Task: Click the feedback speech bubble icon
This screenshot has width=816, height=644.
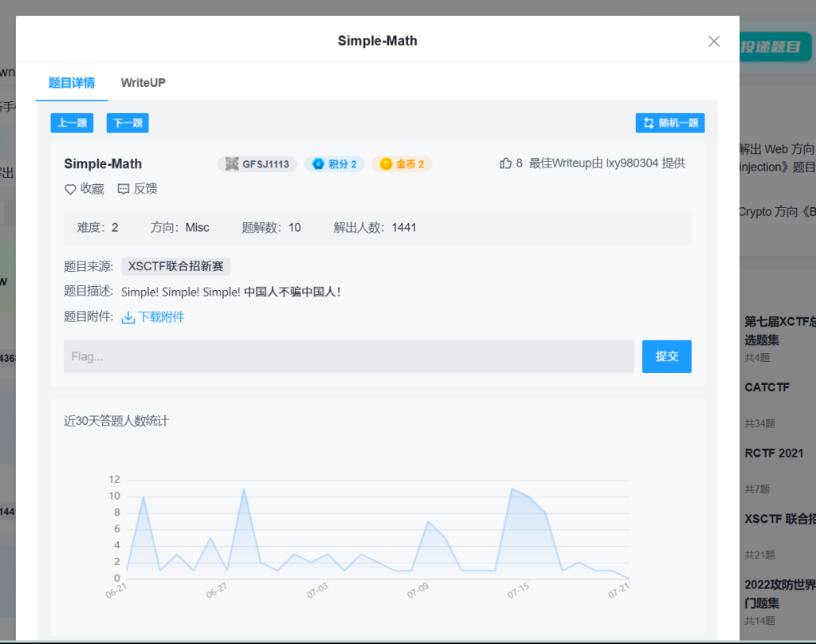Action: point(124,189)
